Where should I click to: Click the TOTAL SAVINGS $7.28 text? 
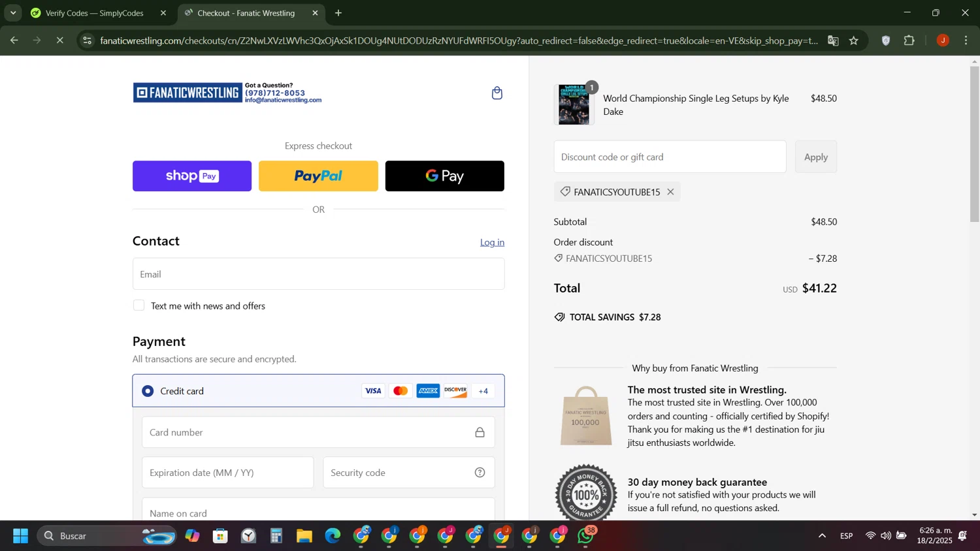615,317
